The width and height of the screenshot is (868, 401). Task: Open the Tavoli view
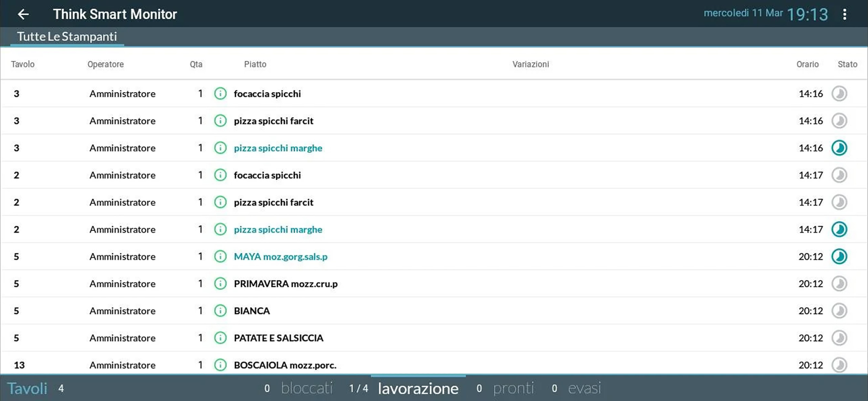point(27,388)
